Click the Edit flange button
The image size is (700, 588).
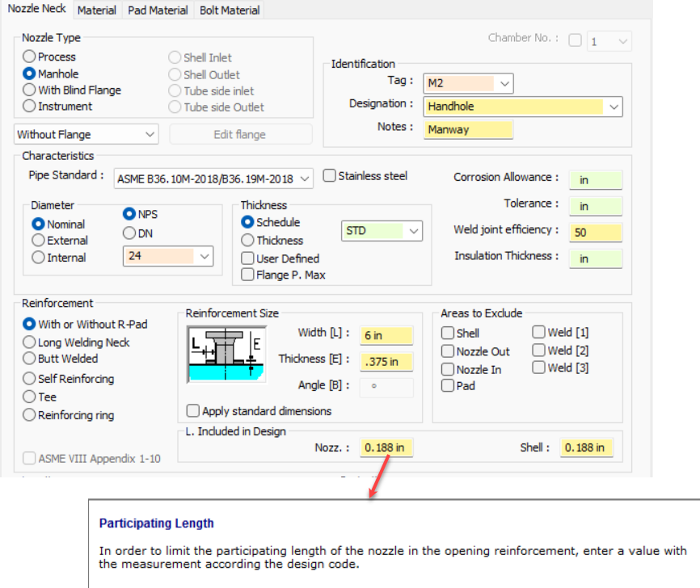tap(240, 134)
